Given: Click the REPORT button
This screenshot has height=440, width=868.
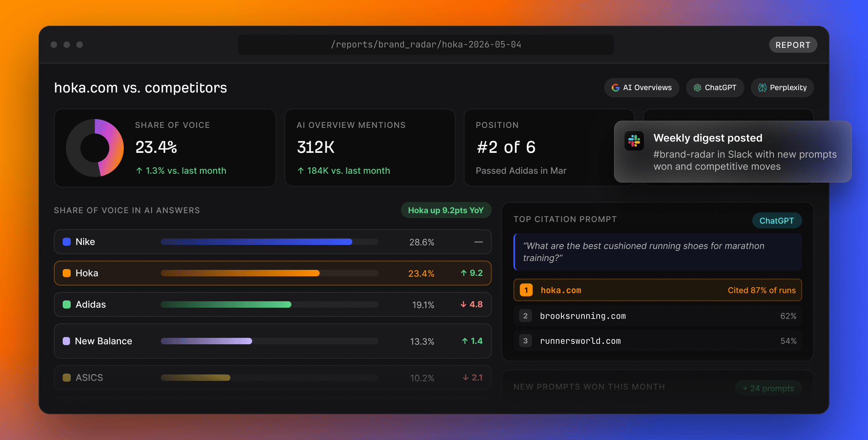Looking at the screenshot, I should pyautogui.click(x=793, y=45).
